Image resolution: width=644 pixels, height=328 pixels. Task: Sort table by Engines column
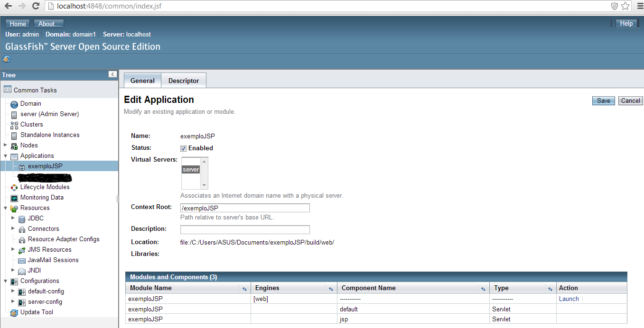pyautogui.click(x=331, y=289)
